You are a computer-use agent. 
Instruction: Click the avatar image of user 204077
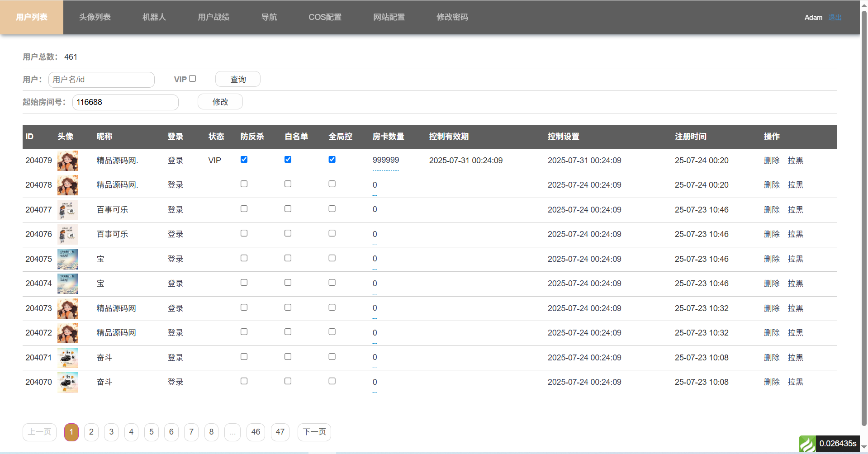coord(67,210)
